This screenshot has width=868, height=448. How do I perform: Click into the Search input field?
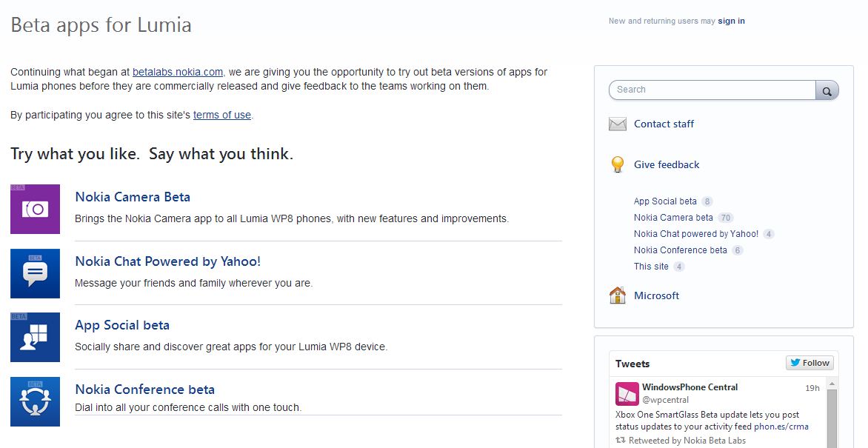(x=711, y=90)
